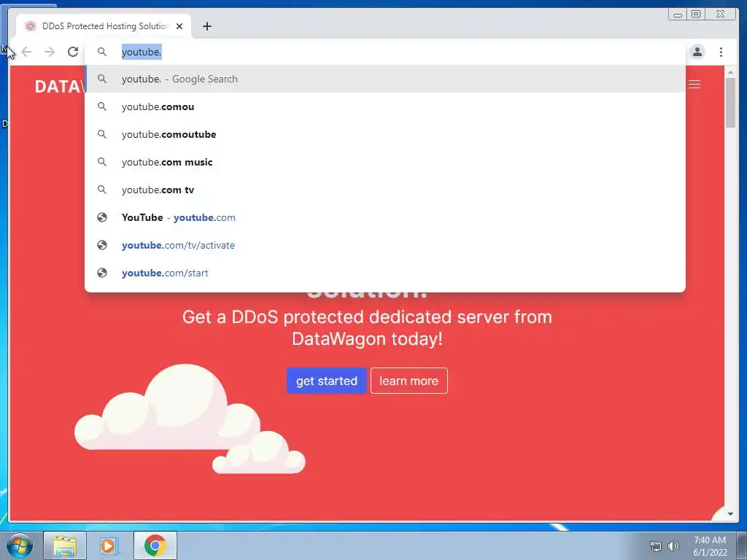747x560 pixels.
Task: Click the vertical scrollbar thumb
Action: (730, 102)
